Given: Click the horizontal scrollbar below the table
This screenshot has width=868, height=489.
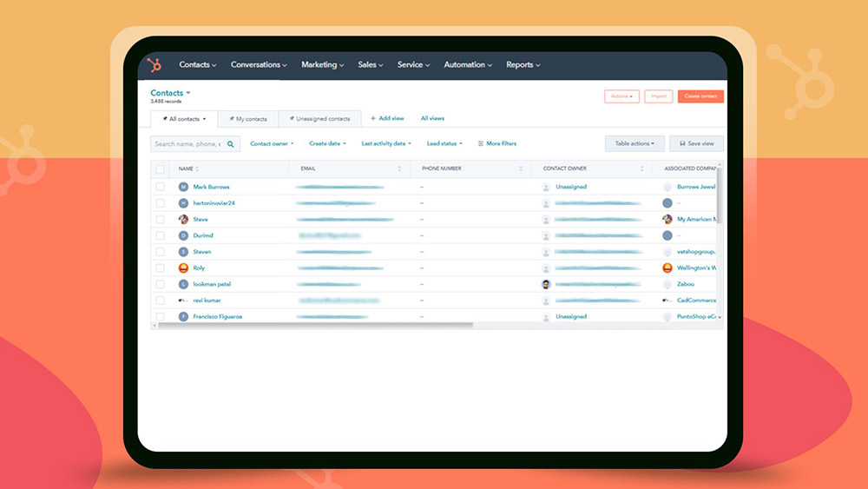Looking at the screenshot, I should coord(314,325).
